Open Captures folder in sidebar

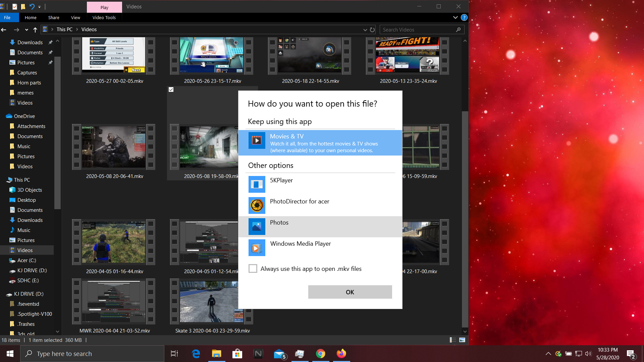pos(27,72)
